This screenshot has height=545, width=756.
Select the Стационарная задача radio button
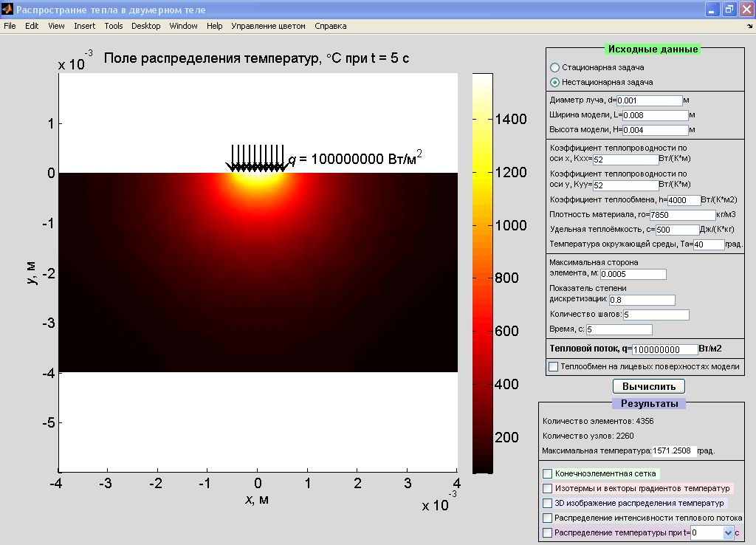555,67
